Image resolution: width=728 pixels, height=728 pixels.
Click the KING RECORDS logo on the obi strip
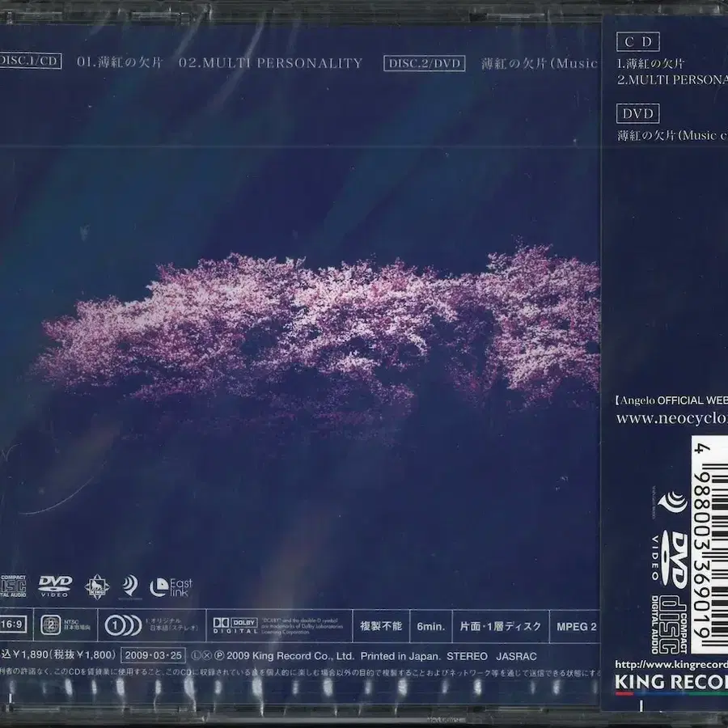[671, 684]
